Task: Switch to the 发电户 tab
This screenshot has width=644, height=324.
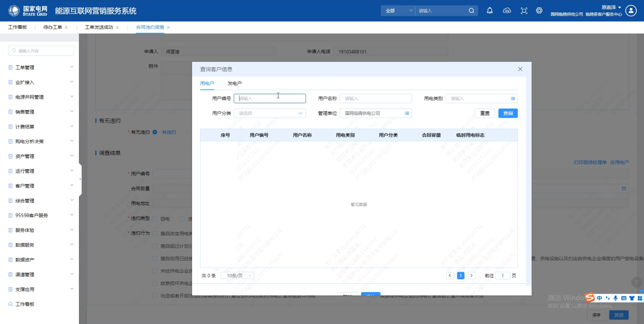Action: point(234,83)
